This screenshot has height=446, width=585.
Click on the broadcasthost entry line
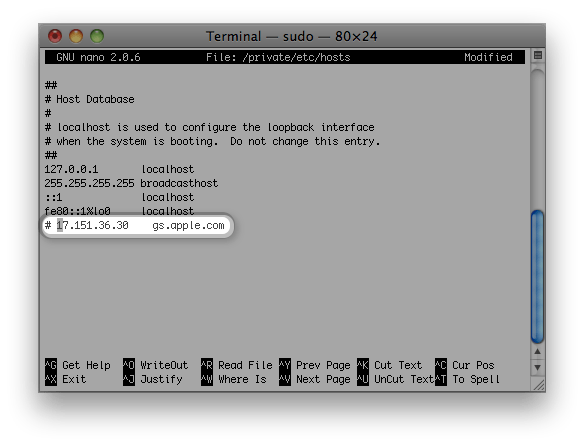131,183
